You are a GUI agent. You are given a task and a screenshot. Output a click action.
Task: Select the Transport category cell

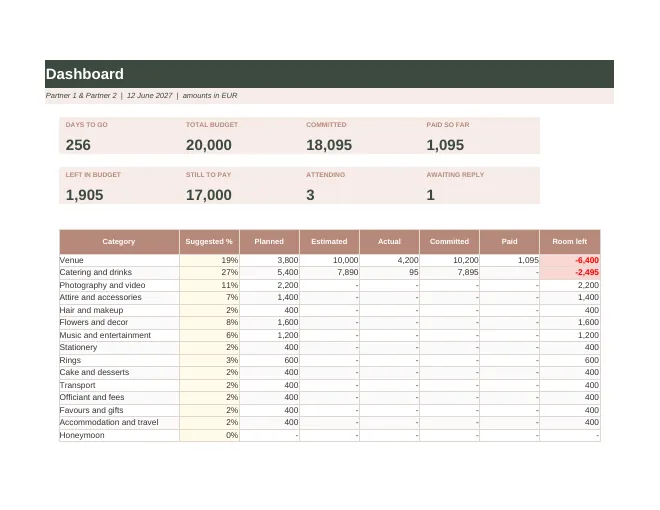(x=119, y=385)
